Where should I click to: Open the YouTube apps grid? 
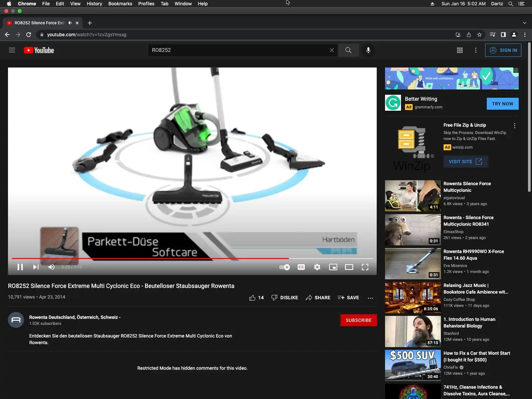[460, 50]
